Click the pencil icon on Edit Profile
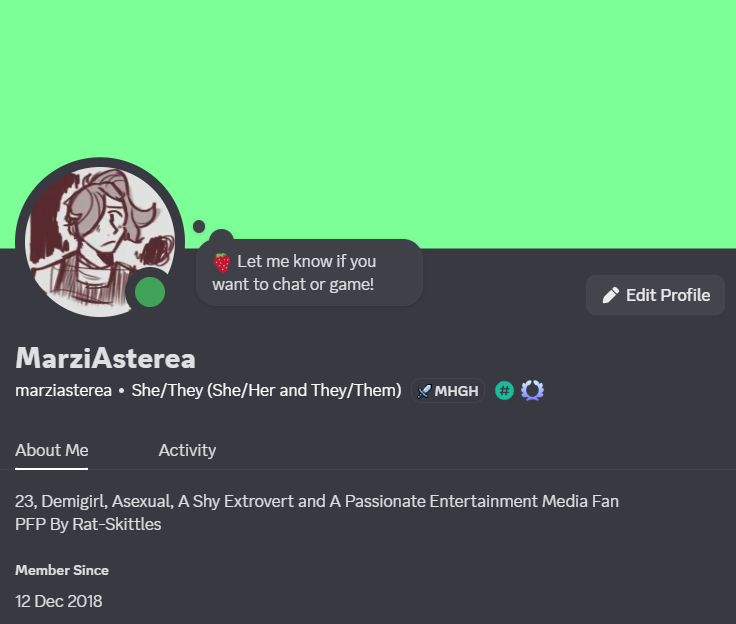This screenshot has height=624, width=736. coord(611,295)
